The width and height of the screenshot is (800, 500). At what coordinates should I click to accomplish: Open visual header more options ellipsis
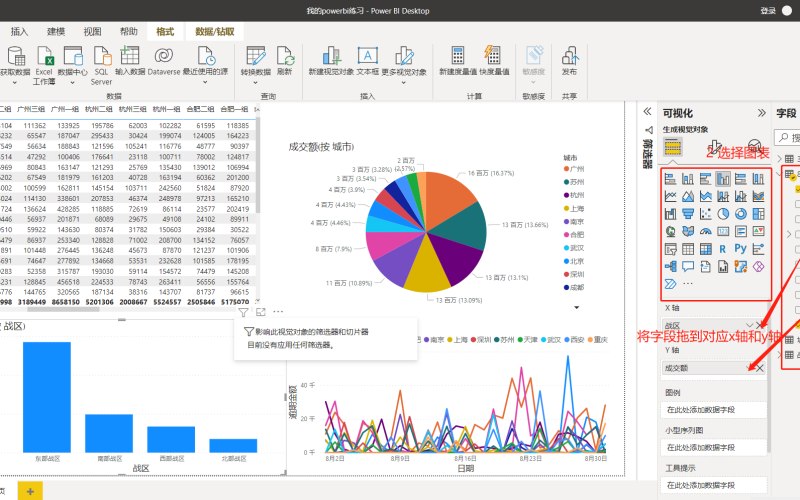tap(278, 312)
